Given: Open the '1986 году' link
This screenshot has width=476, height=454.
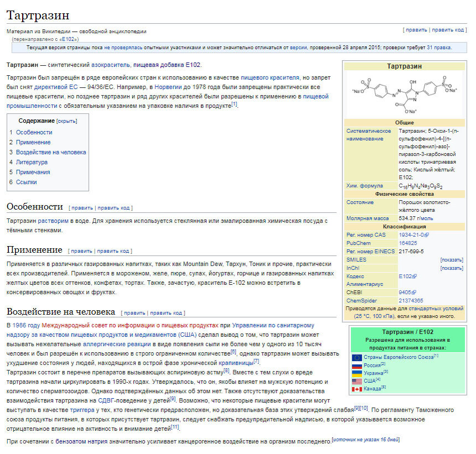Looking at the screenshot, I should pos(26,326).
